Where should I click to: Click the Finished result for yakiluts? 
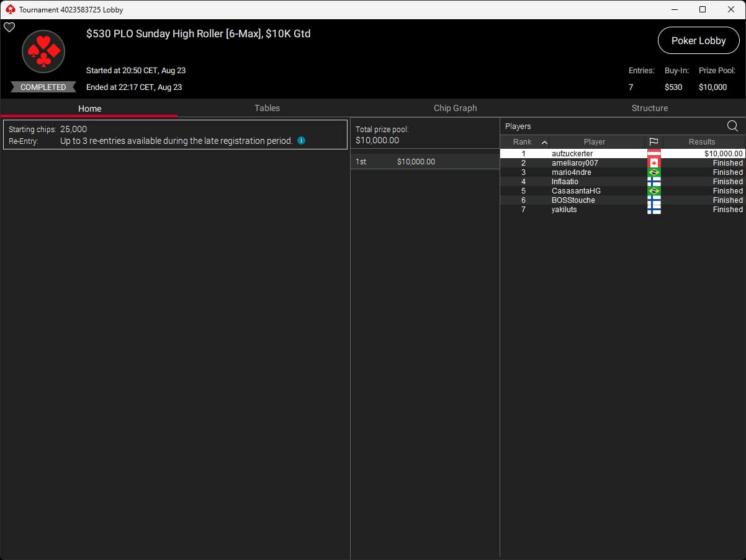(x=727, y=210)
